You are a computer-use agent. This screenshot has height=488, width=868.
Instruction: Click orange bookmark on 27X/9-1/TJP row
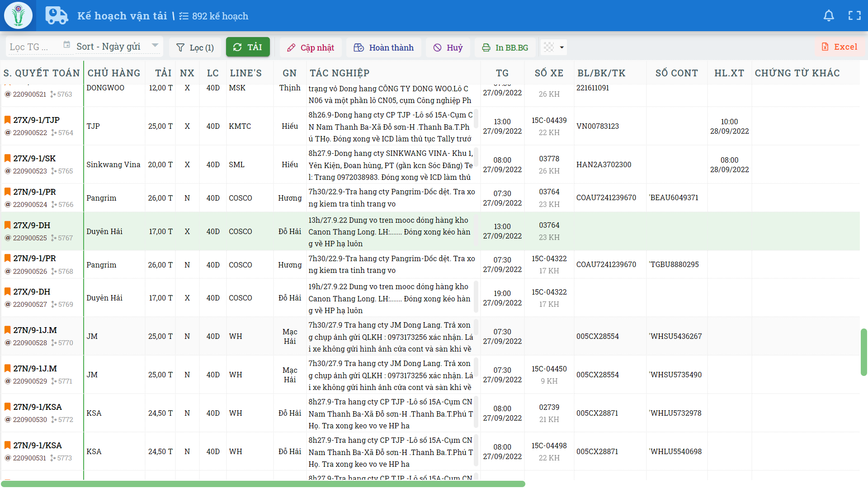coord(7,120)
